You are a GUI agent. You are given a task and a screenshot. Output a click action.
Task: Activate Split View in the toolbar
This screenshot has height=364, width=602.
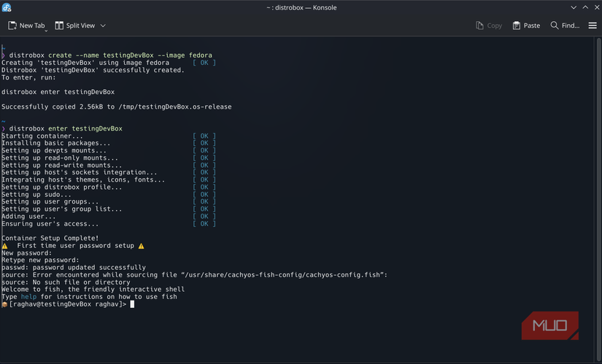point(75,26)
